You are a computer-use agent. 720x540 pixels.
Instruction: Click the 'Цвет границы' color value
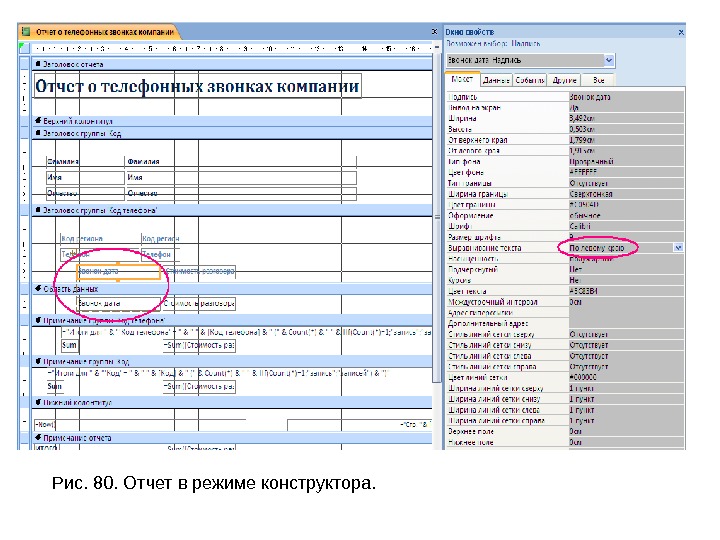coord(626,205)
